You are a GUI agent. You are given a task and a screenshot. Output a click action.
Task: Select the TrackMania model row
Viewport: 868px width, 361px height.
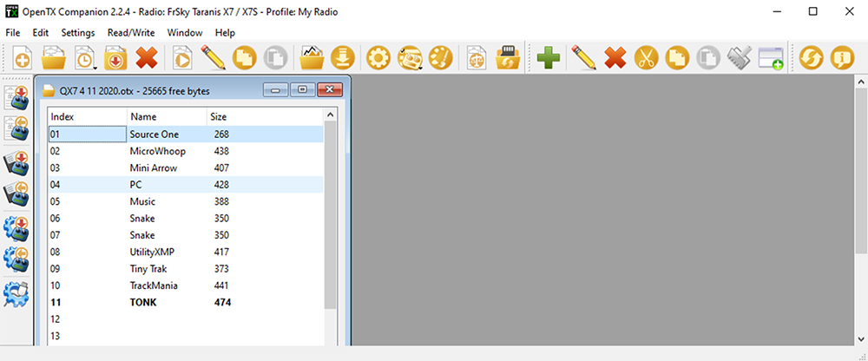[x=186, y=286]
